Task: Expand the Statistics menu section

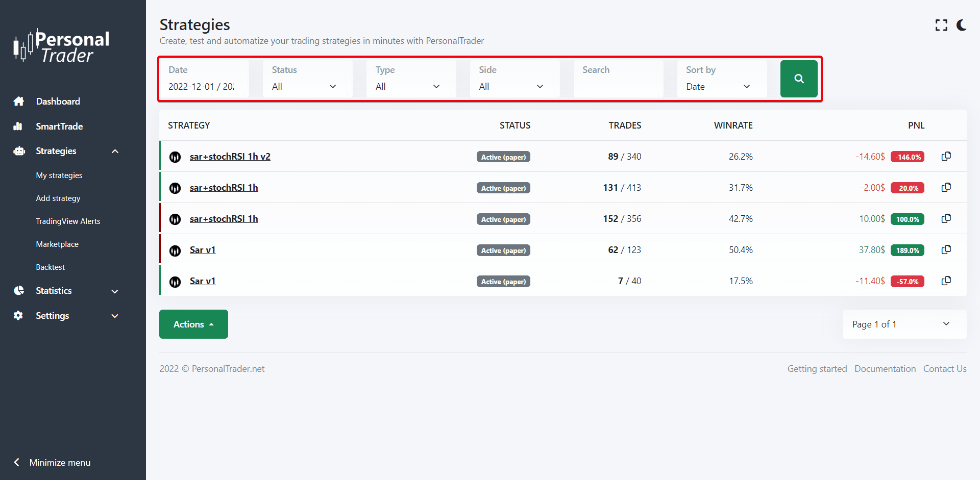Action: (115, 291)
